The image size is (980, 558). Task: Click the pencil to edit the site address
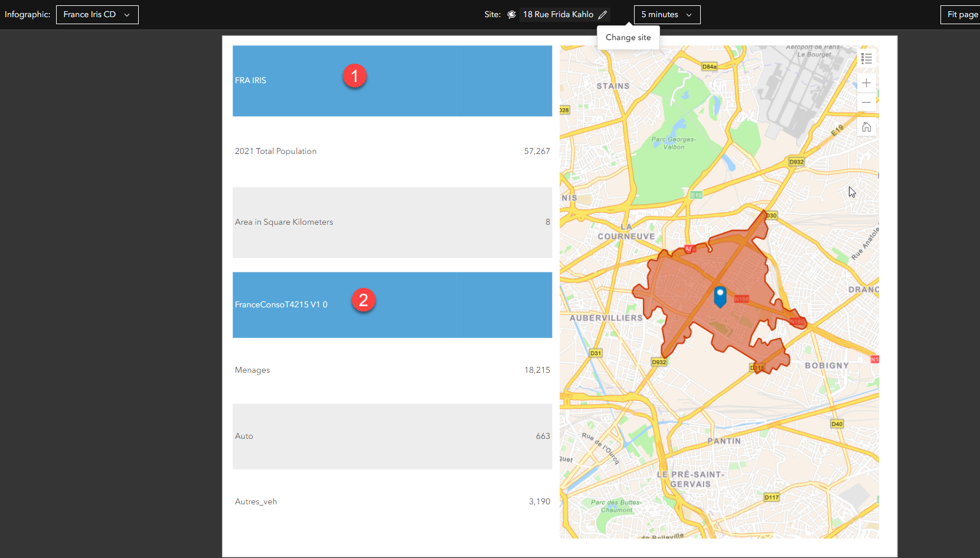point(603,14)
